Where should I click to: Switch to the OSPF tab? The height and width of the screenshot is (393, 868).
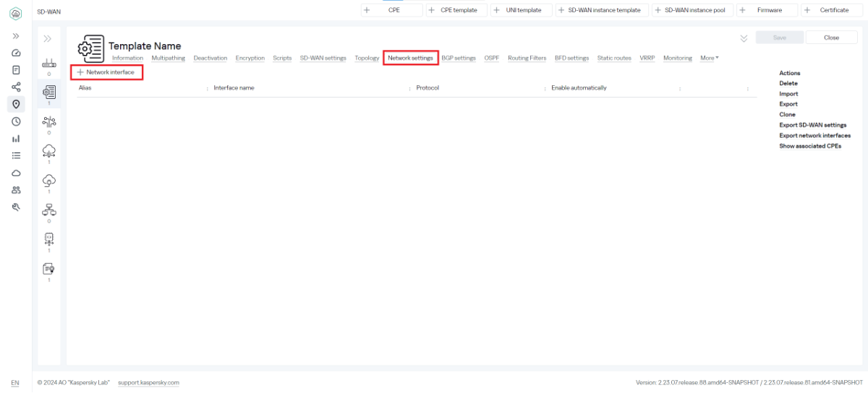pos(492,58)
